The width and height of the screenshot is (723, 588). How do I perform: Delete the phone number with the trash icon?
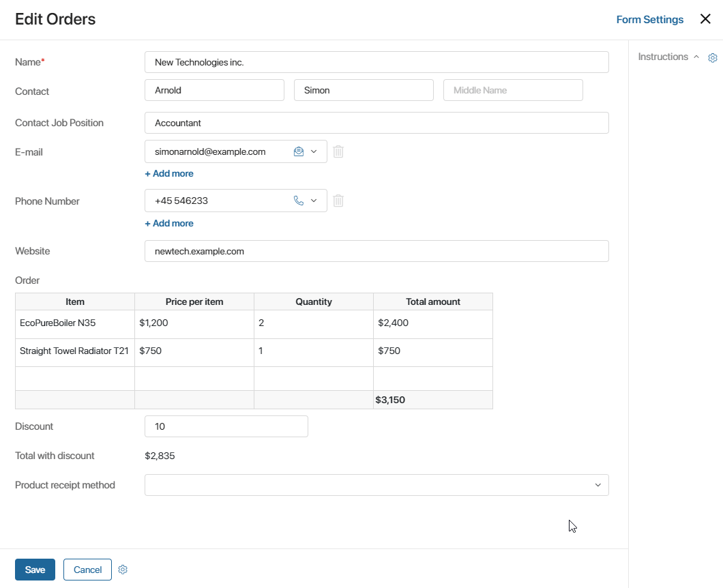(x=338, y=201)
